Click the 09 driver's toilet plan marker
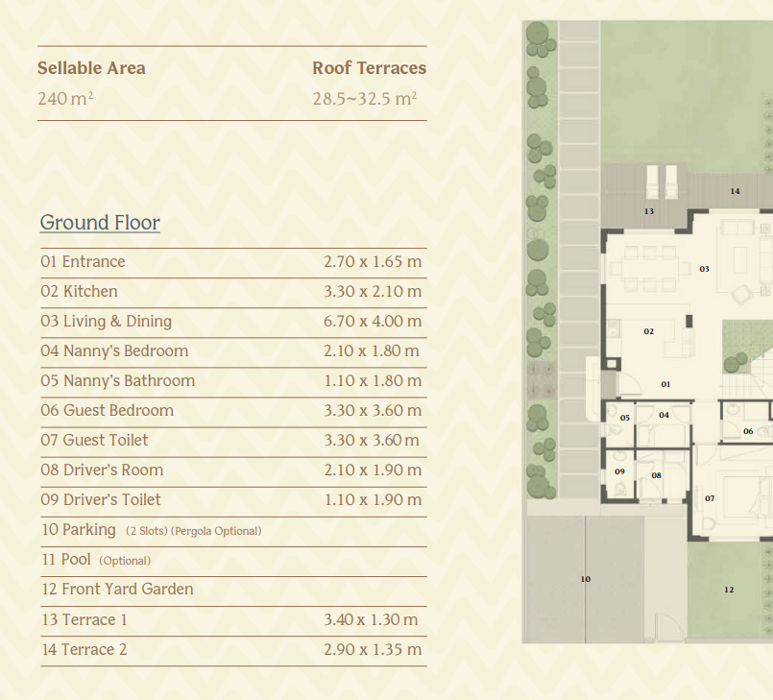The height and width of the screenshot is (700, 773). tap(619, 471)
